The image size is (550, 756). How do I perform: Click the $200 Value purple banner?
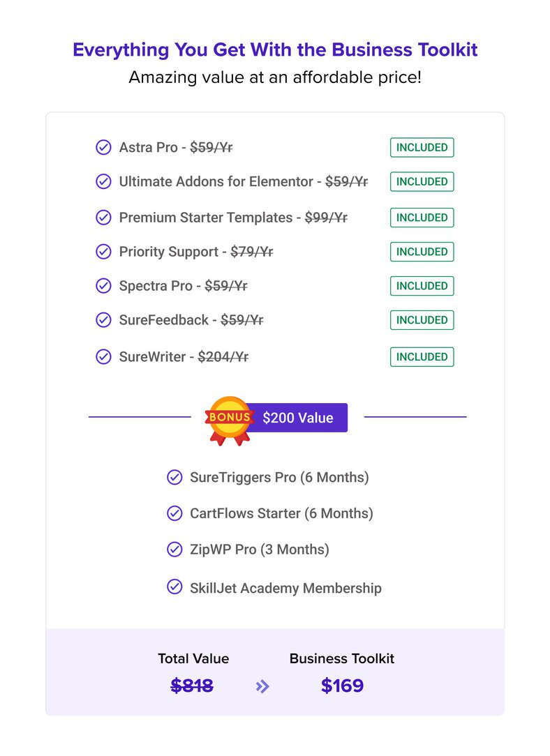(298, 418)
